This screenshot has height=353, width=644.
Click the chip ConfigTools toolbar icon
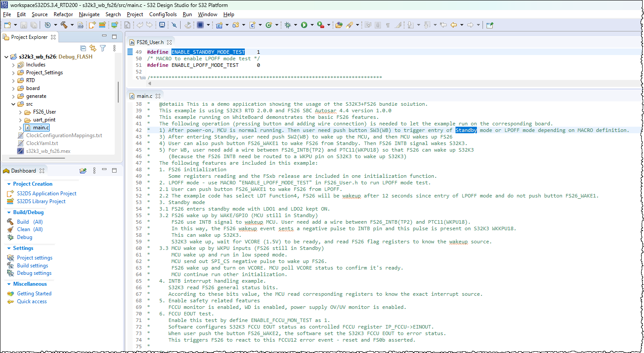click(x=200, y=25)
